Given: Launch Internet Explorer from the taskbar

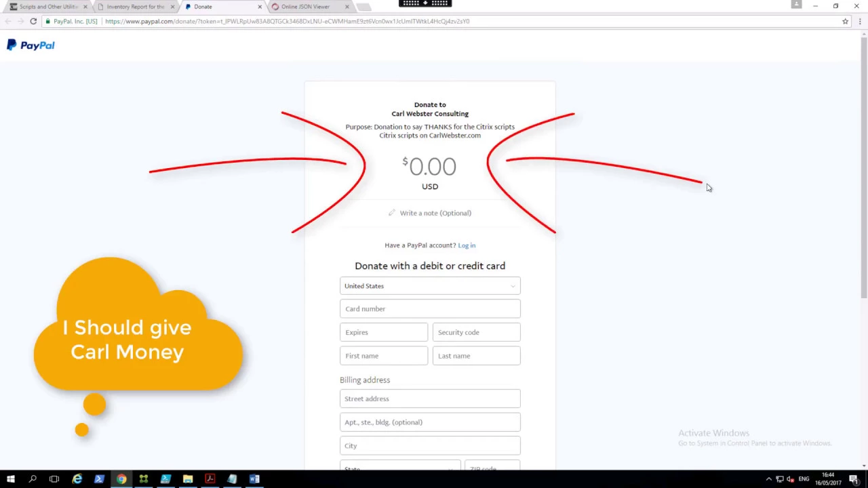Looking at the screenshot, I should point(77,479).
